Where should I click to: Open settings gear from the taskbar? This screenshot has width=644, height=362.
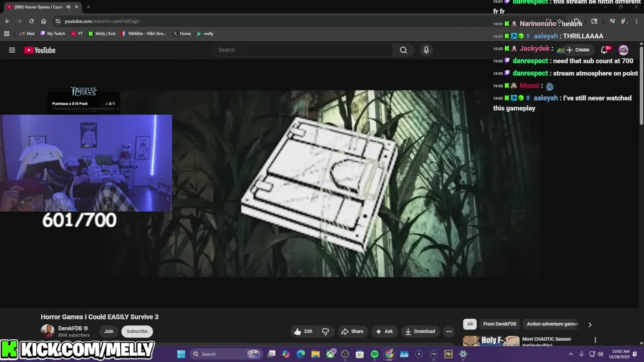coord(463,354)
